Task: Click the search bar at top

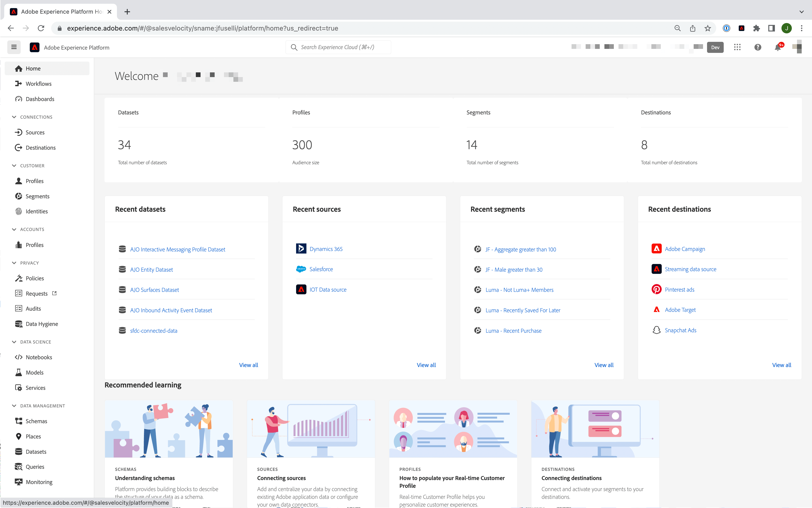Action: tap(338, 47)
